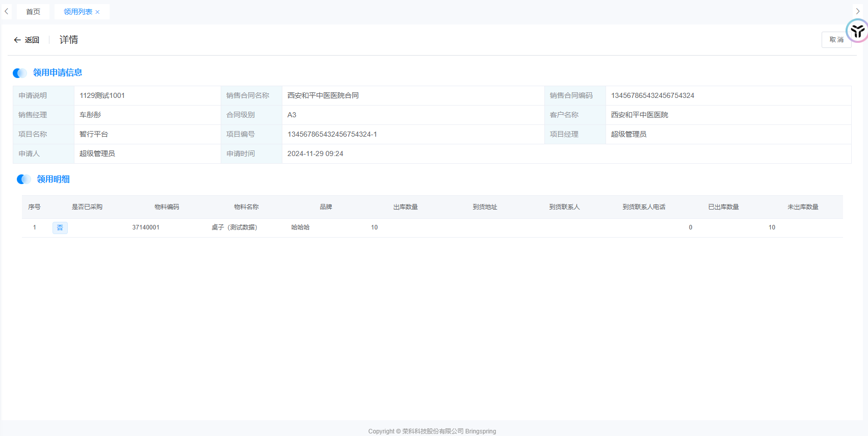Screen dimensions: 868x436
Task: Click the 物料编码 column header
Action: coord(167,207)
